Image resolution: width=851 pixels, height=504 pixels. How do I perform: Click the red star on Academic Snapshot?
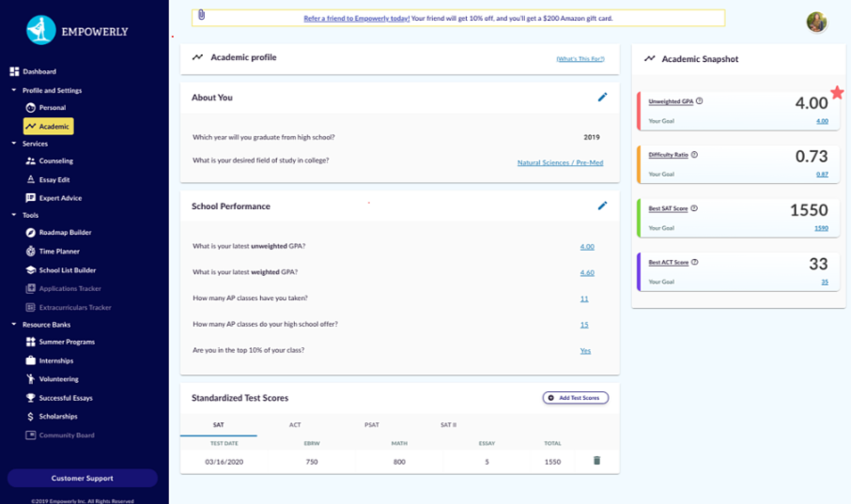click(837, 92)
